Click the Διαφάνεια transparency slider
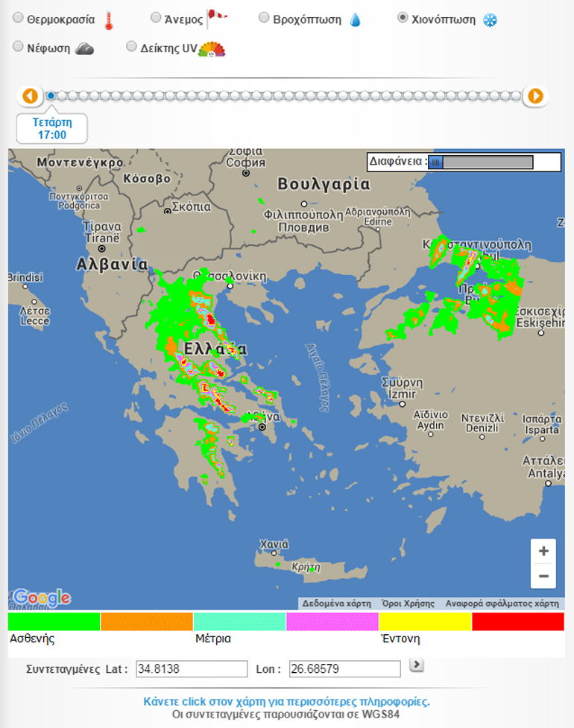Screen dimensions: 574x728 (481, 162)
